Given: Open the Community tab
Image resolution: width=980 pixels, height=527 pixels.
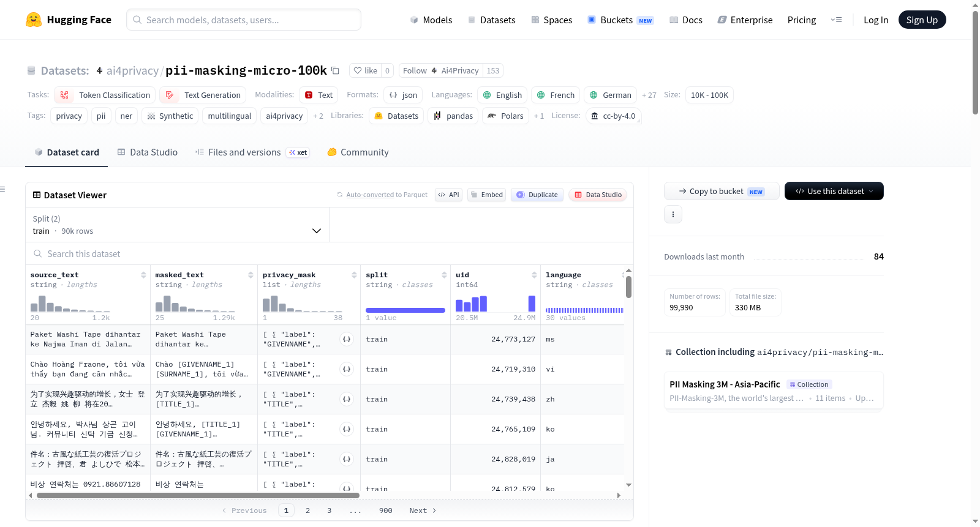Looking at the screenshot, I should point(358,152).
